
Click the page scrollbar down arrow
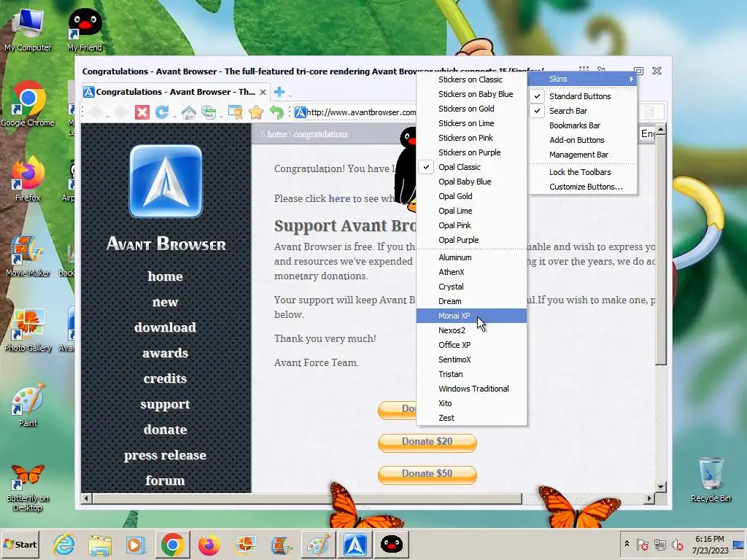coord(660,486)
